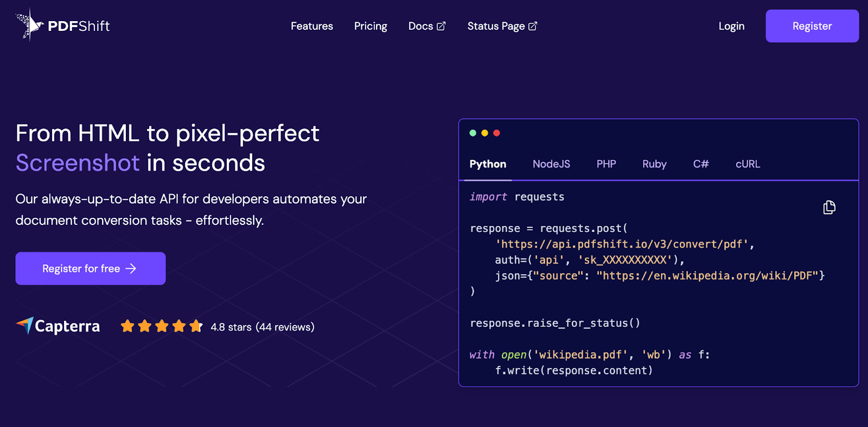
Task: Click the green window dot
Action: click(x=473, y=133)
